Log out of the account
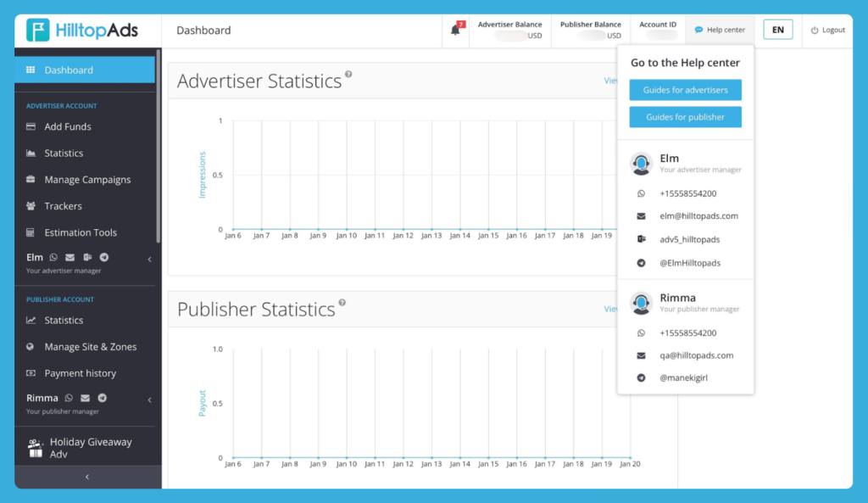 point(828,30)
